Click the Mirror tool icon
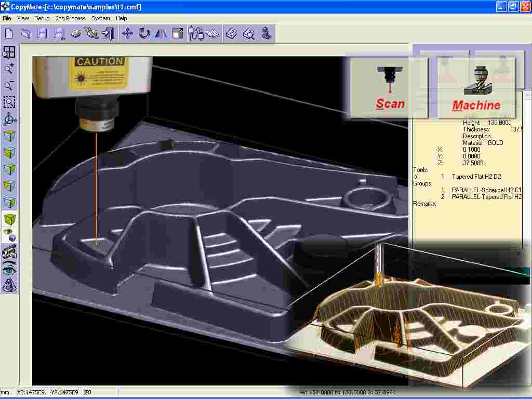532x399 pixels. [161, 34]
